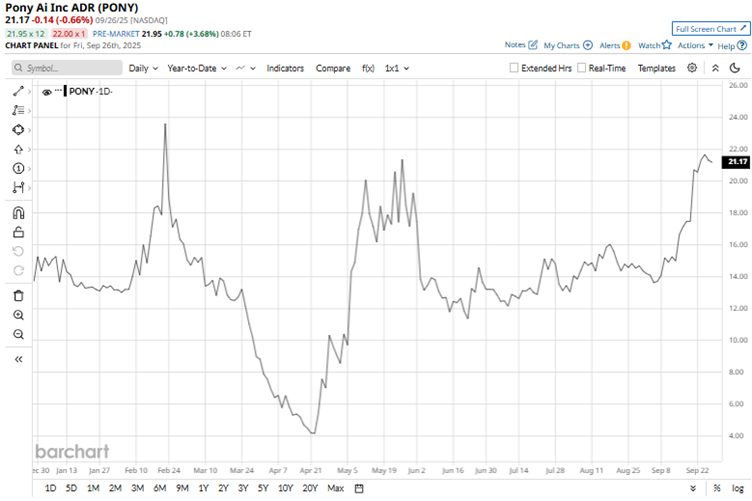Image resolution: width=752 pixels, height=501 pixels.
Task: Redo the chart action
Action: [x=18, y=270]
